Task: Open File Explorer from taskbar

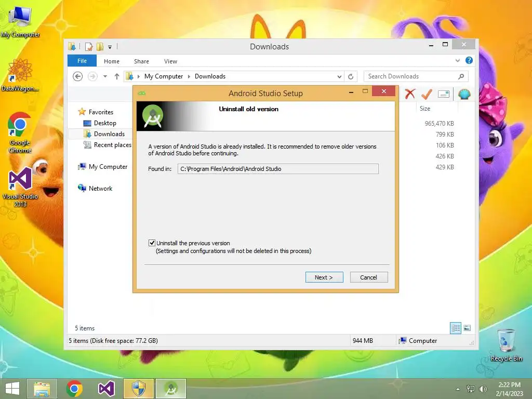Action: coord(42,389)
